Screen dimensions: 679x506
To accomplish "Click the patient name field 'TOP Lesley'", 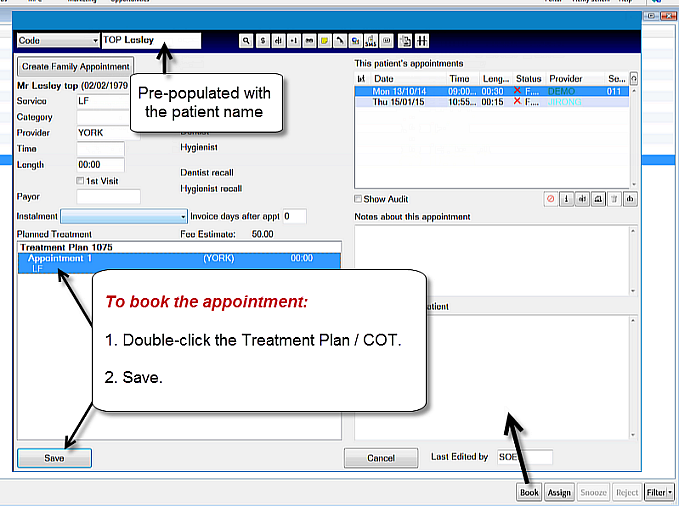I will point(151,41).
